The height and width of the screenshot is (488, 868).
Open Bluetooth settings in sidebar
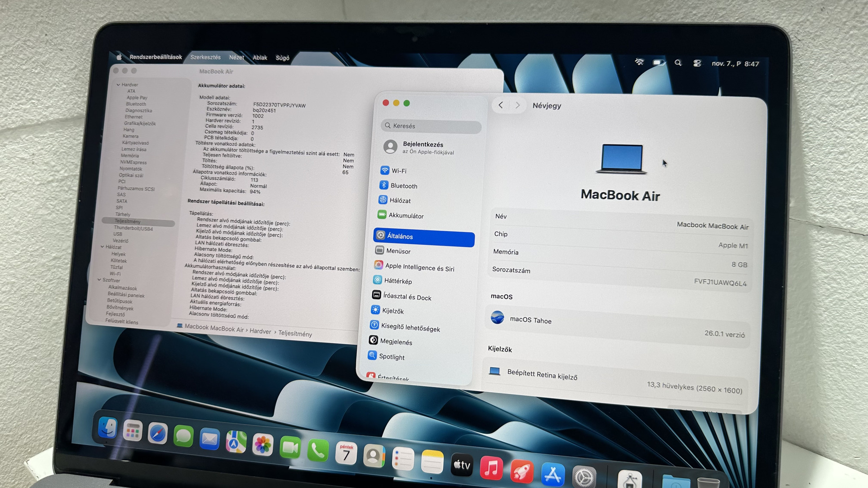coord(403,186)
